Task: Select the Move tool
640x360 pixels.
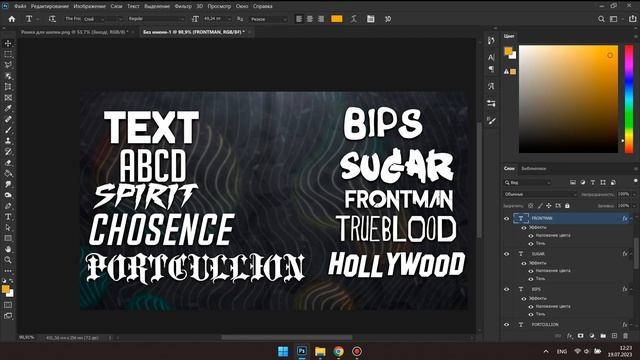Action: pos(8,43)
